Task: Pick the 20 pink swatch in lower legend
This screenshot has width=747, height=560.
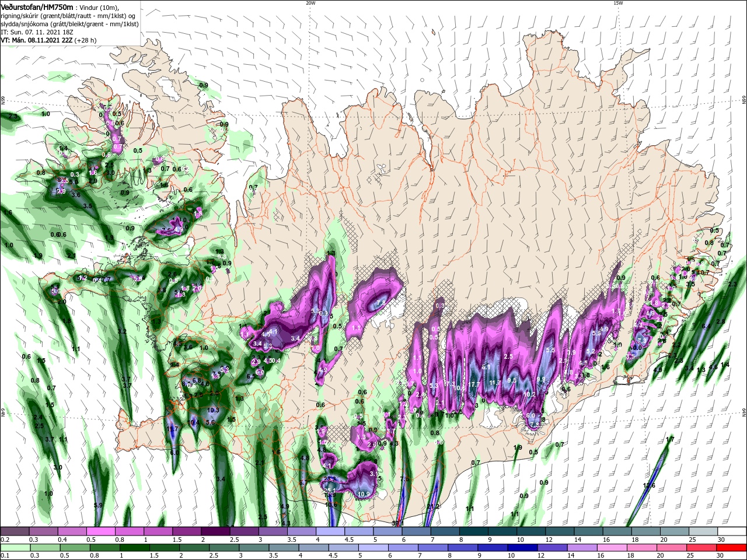Action: click(x=671, y=547)
